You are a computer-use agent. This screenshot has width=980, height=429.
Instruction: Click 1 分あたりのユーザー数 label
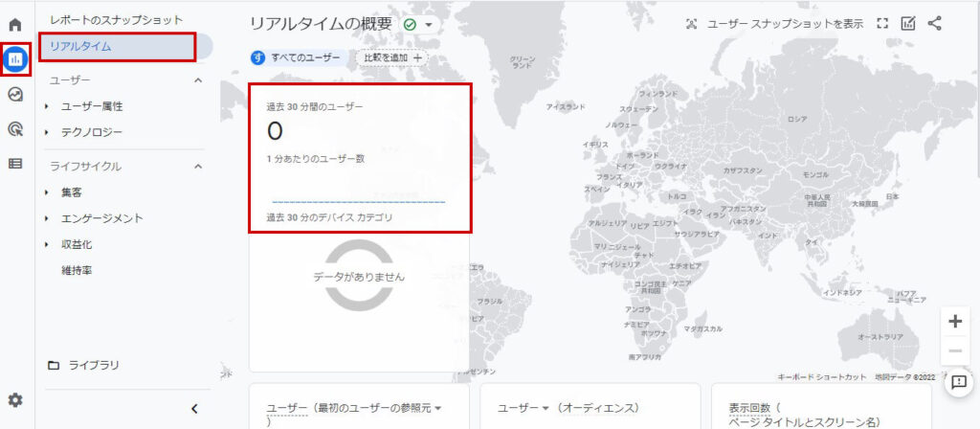tap(316, 159)
